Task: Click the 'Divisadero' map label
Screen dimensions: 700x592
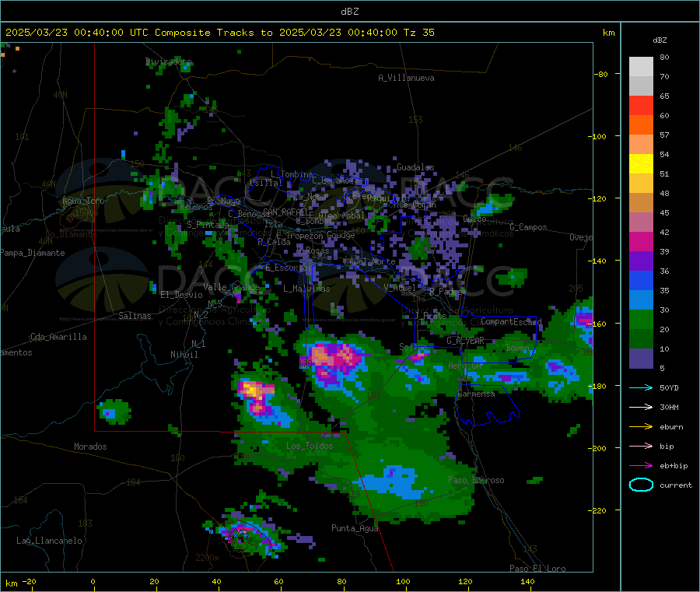Action: [x=168, y=61]
